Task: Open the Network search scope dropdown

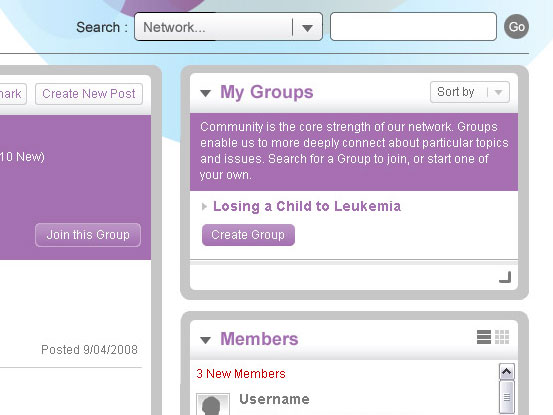Action: [x=228, y=27]
